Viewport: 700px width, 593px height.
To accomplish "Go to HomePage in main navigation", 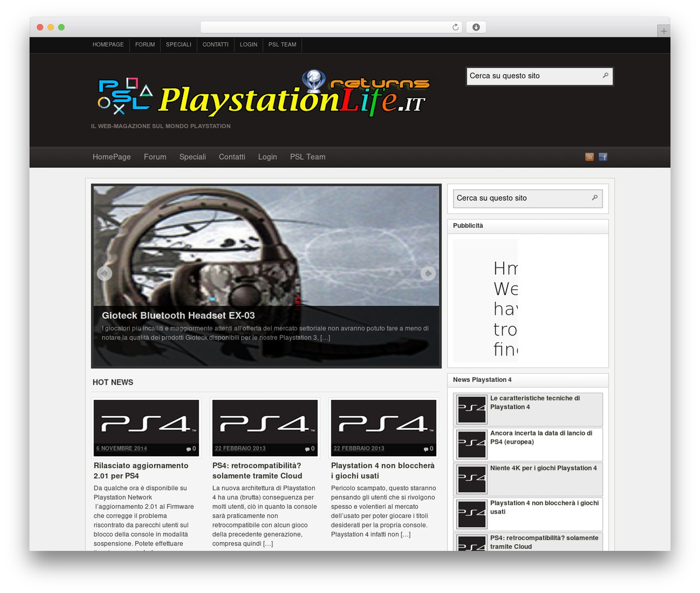I will click(112, 157).
